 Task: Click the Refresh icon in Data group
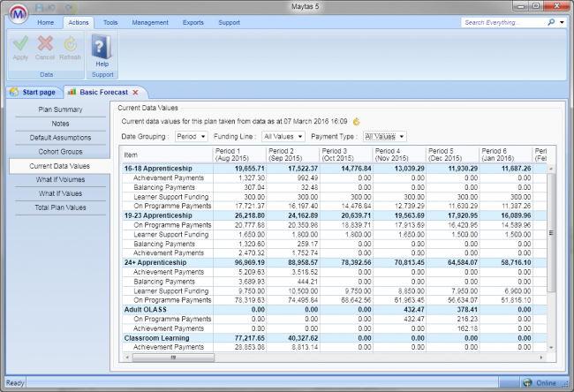tap(71, 44)
